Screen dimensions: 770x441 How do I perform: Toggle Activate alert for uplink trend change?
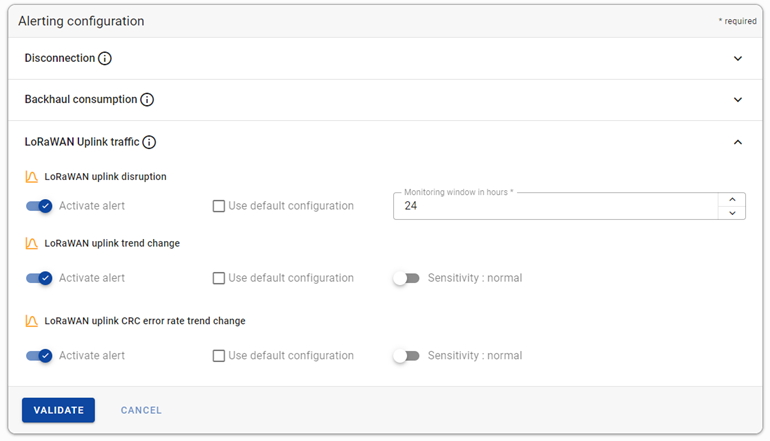[x=39, y=278]
